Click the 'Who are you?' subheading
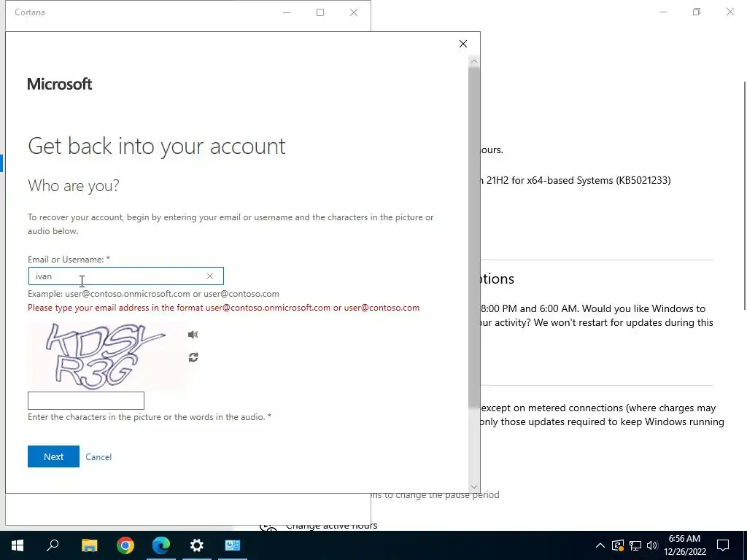Viewport: 747px width, 560px height. (74, 185)
